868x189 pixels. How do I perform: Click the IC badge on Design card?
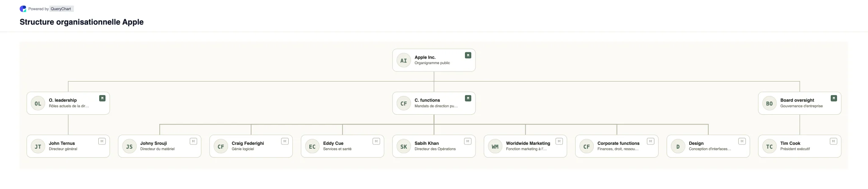click(742, 141)
